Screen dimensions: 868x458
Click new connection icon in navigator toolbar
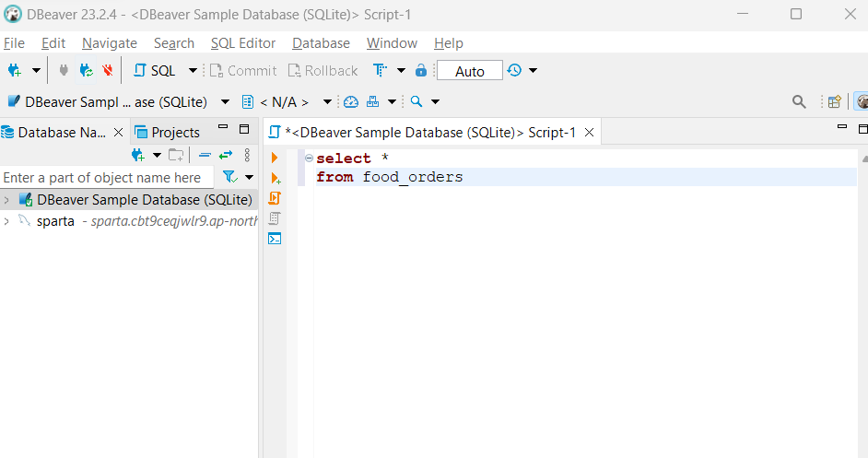(x=138, y=155)
